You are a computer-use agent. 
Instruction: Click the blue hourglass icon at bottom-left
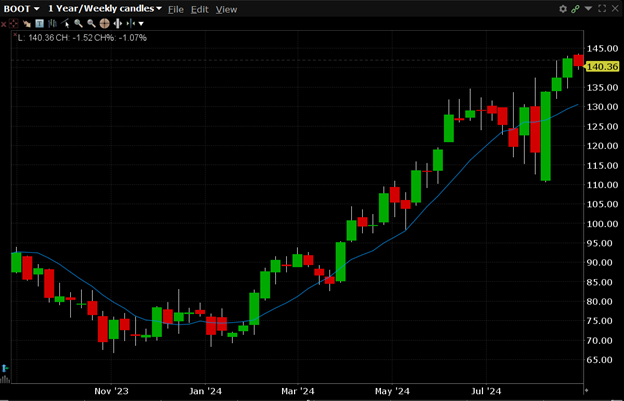tap(4, 368)
